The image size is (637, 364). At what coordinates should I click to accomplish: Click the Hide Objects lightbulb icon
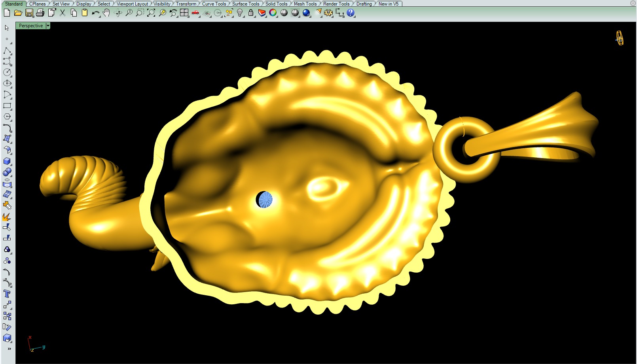(240, 13)
